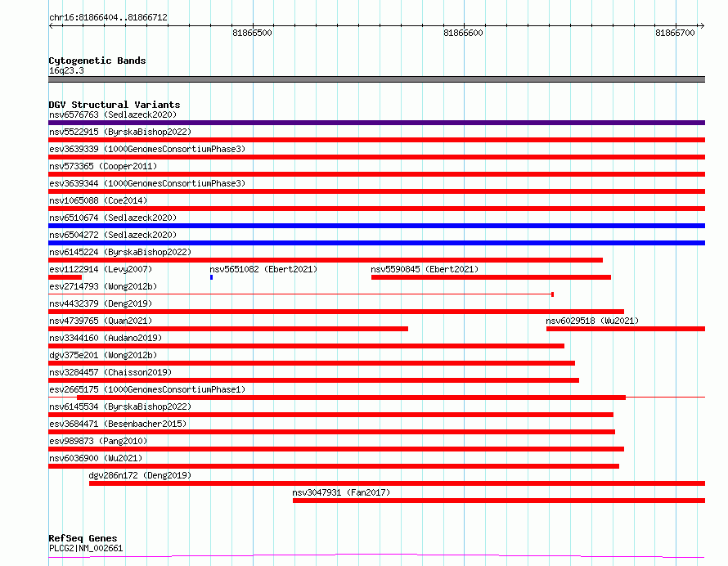Click ruler position 81866700
This screenshot has width=728, height=566.
click(x=675, y=33)
